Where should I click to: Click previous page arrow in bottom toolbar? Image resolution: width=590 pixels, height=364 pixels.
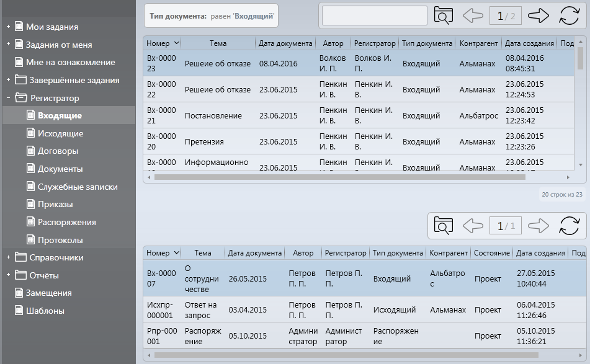(473, 226)
